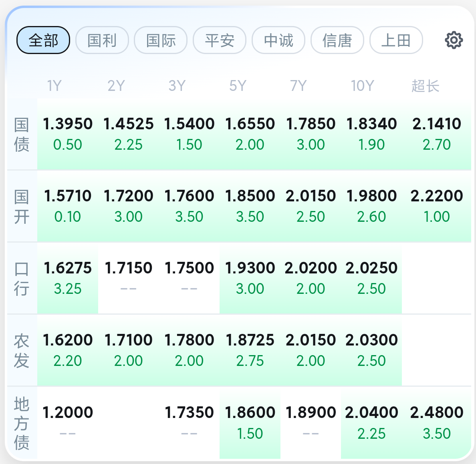476x464 pixels.
Task: Select the 国债 row label
Action: pos(22,135)
